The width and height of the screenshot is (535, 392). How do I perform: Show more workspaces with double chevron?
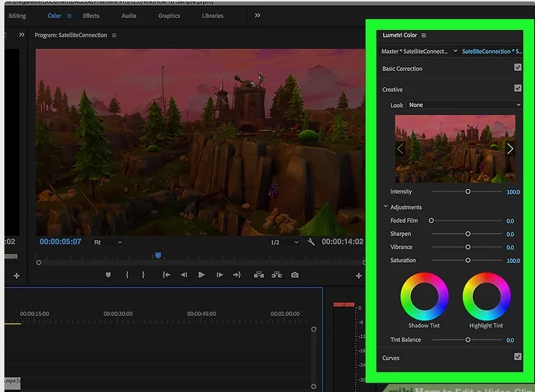pyautogui.click(x=258, y=15)
